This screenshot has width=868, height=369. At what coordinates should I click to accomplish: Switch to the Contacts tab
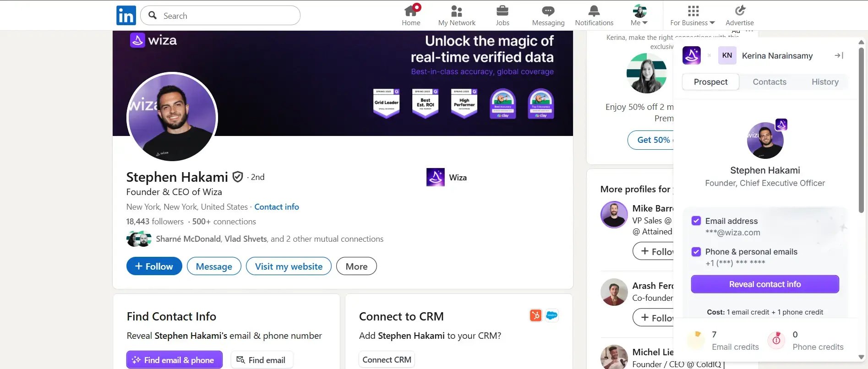[770, 82]
